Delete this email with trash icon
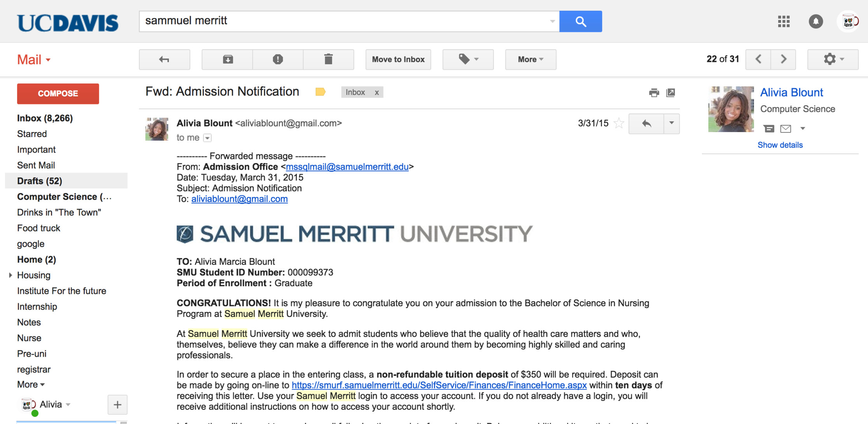 coord(329,59)
